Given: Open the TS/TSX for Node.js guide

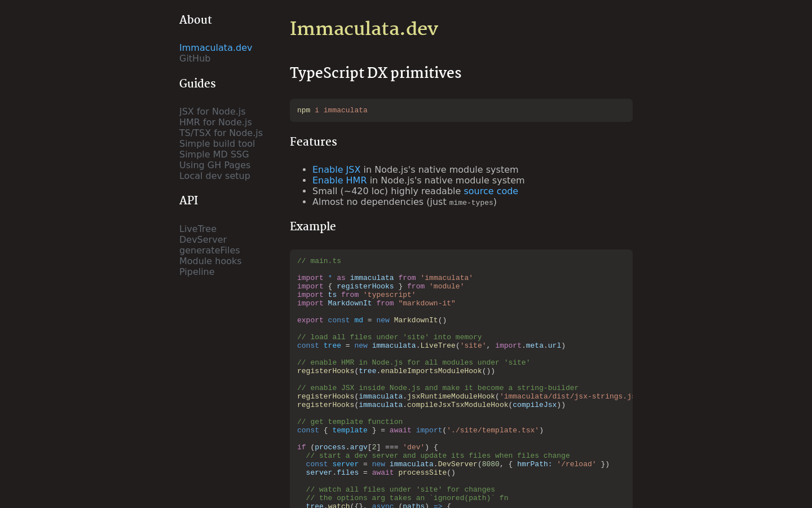Looking at the screenshot, I should click(x=221, y=133).
